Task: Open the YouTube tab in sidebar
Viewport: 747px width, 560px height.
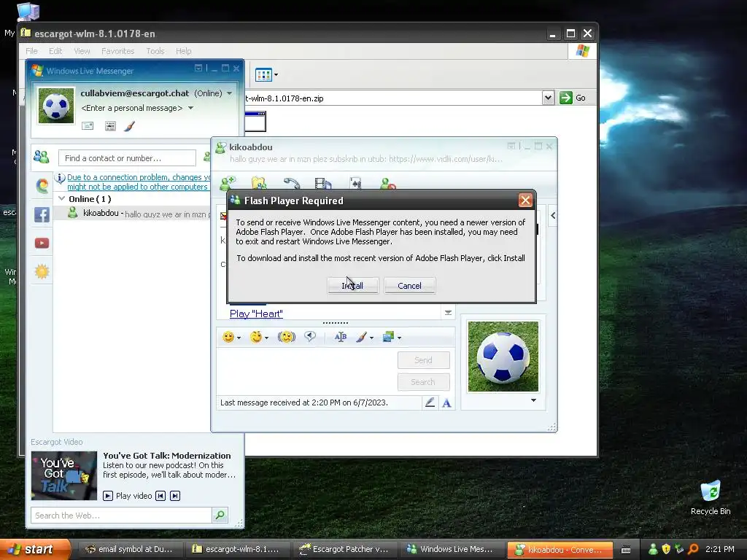Action: tap(42, 244)
